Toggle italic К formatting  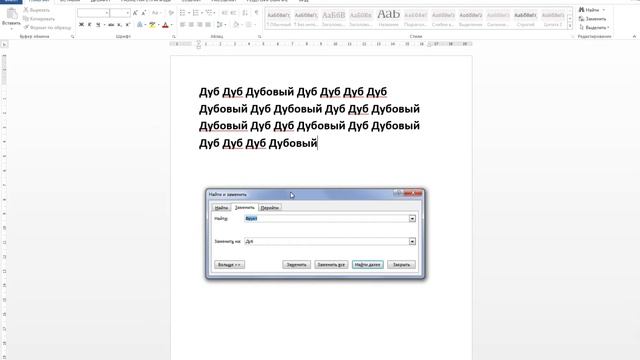(89, 25)
